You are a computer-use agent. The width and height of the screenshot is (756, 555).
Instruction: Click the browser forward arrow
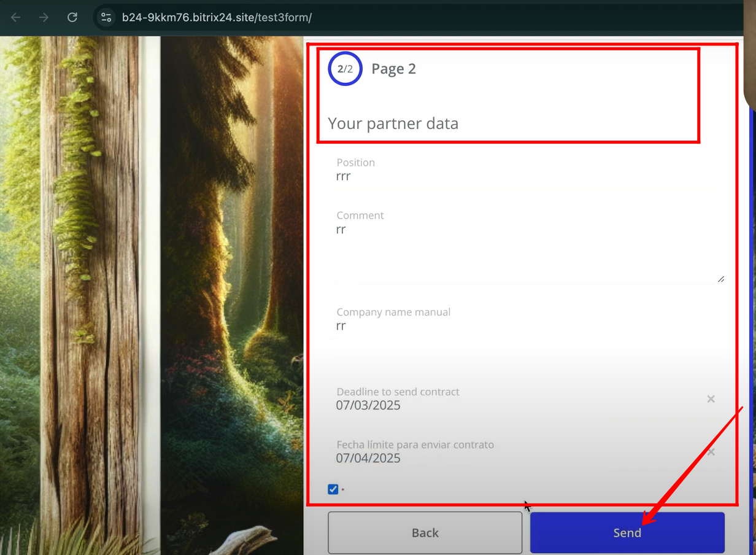(x=44, y=17)
